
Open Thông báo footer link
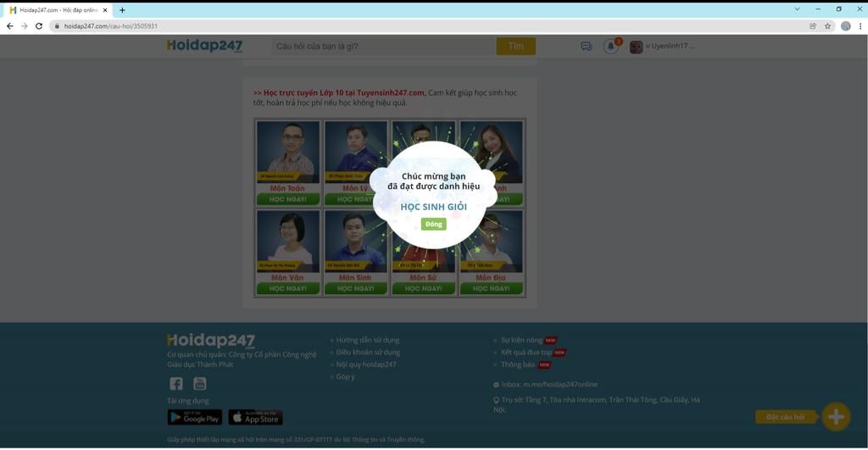(518, 364)
